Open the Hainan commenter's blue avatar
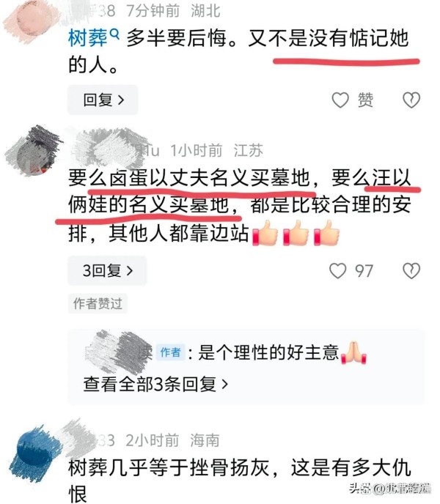This screenshot has width=440, height=504. [x=35, y=453]
